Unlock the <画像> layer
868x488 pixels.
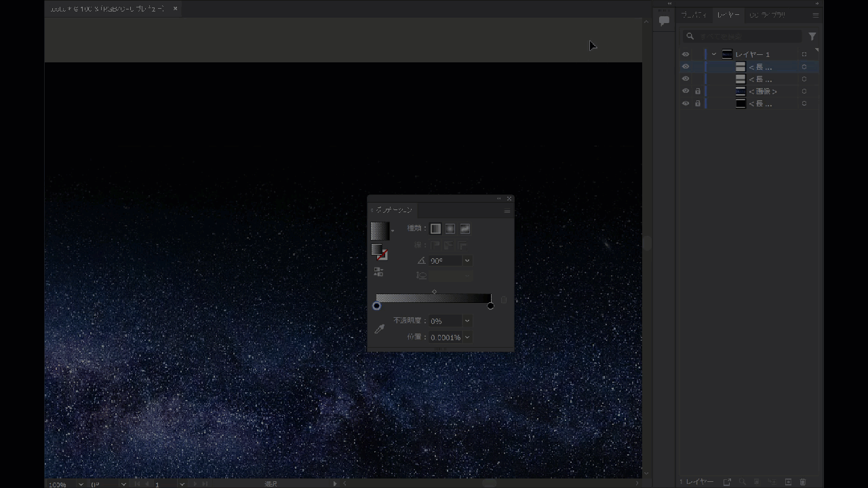pyautogui.click(x=698, y=91)
